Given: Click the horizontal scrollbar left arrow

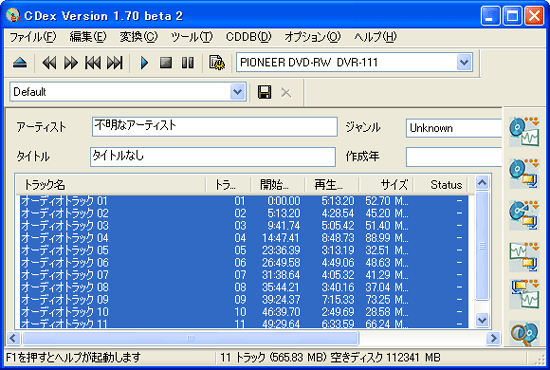Looking at the screenshot, I should pyautogui.click(x=13, y=338).
